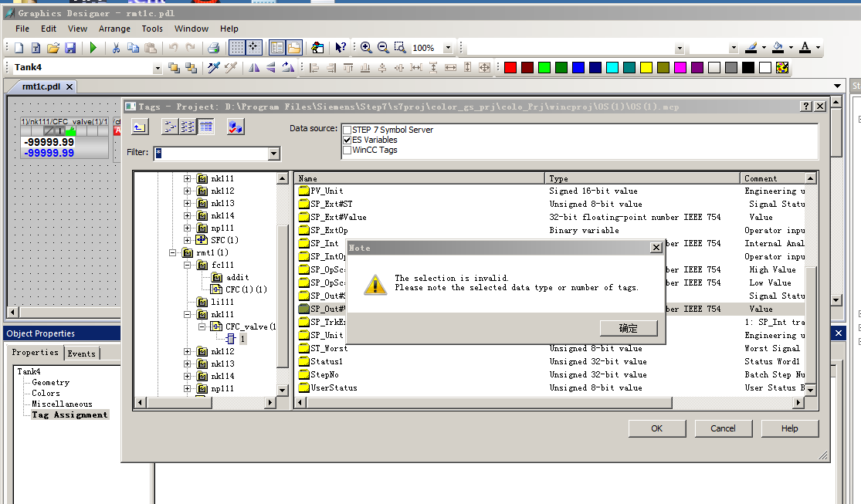
Task: Uncheck the ES Variables checkbox
Action: click(347, 140)
